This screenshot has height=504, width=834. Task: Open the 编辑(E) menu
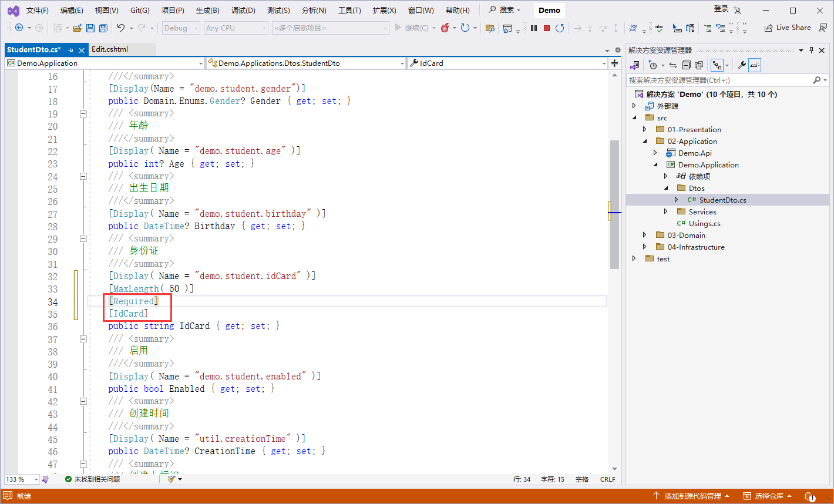tap(72, 10)
